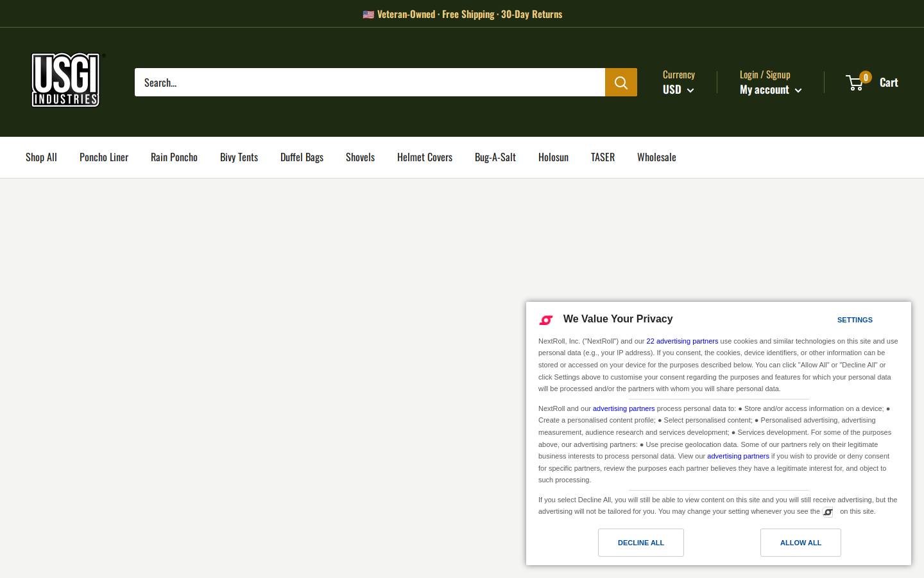
Task: Open Helmet Covers category
Action: tap(425, 157)
